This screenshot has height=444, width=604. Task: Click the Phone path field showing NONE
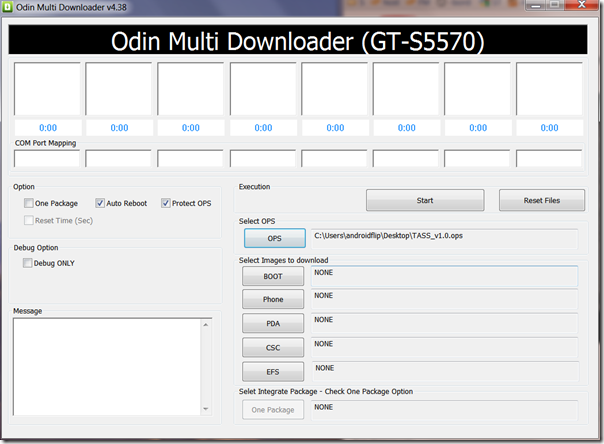445,299
